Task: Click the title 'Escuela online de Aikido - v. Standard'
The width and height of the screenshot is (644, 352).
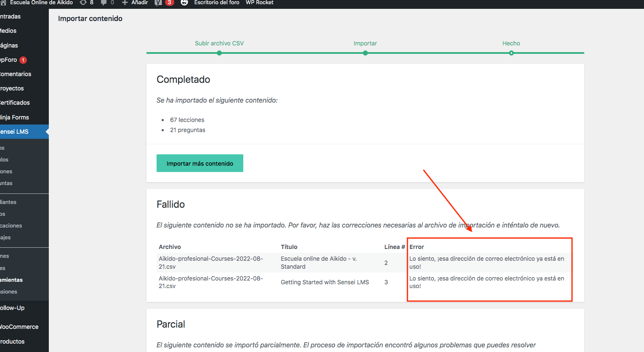Action: 319,262
